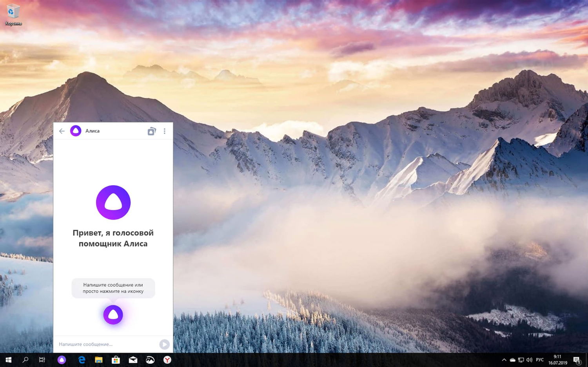This screenshot has width=588, height=367.
Task: Open the Recycle Bin (Корзина) on the desktop
Action: tap(12, 12)
